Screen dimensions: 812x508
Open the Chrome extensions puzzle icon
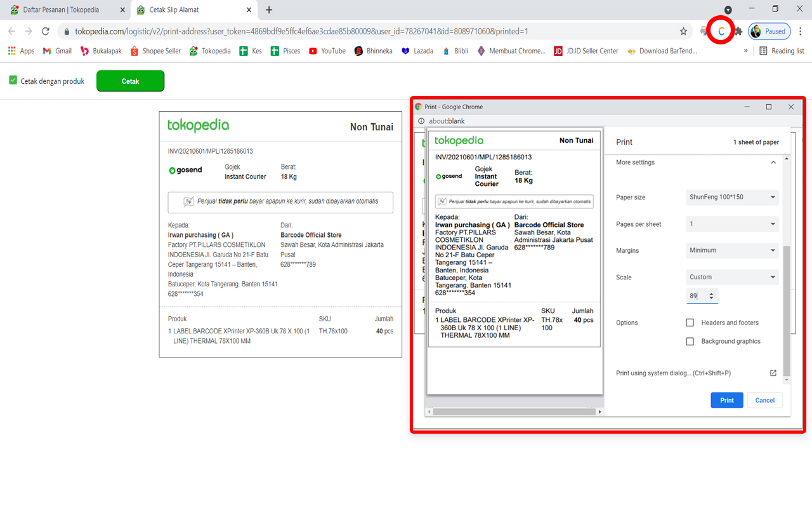[x=738, y=31]
